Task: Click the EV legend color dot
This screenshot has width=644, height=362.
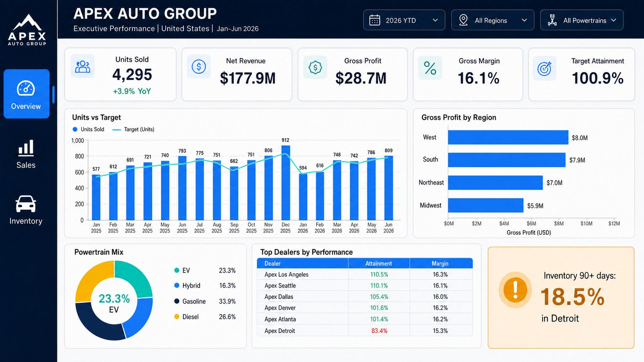Action: coord(177,270)
